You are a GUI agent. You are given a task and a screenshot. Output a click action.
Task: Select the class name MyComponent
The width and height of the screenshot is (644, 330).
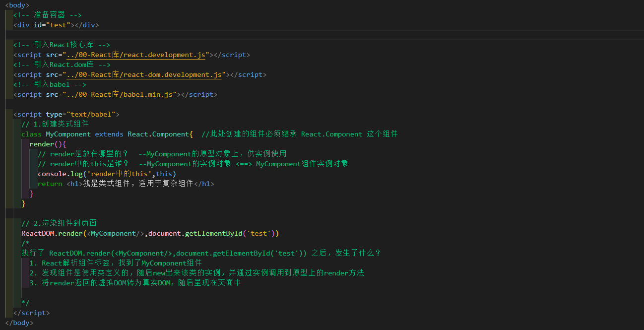point(68,133)
